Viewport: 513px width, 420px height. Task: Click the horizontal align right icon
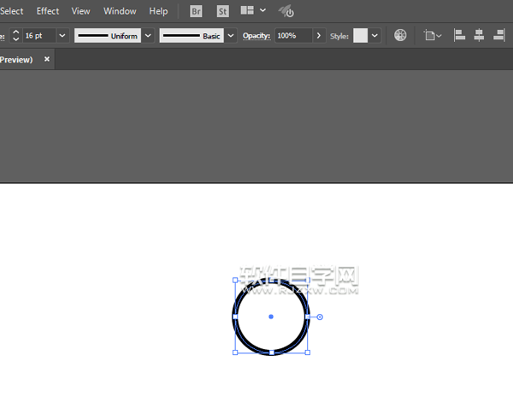[499, 36]
